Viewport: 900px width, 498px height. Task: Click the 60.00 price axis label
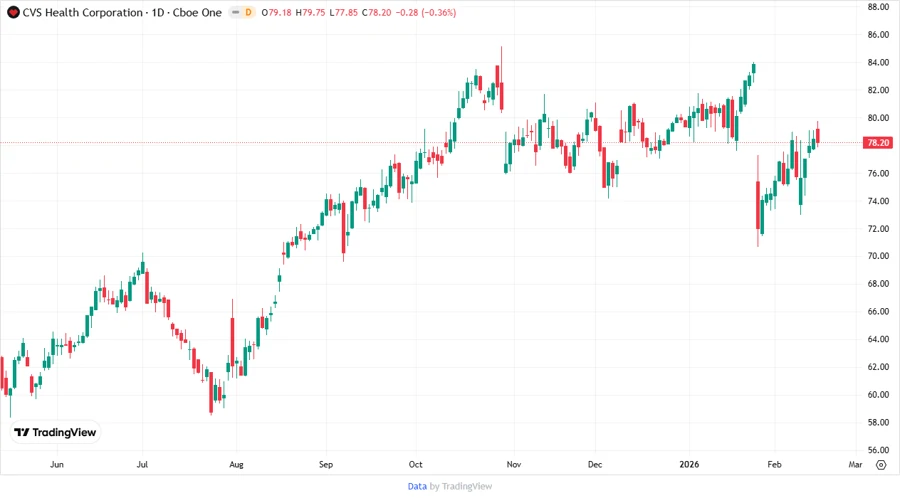tap(878, 395)
